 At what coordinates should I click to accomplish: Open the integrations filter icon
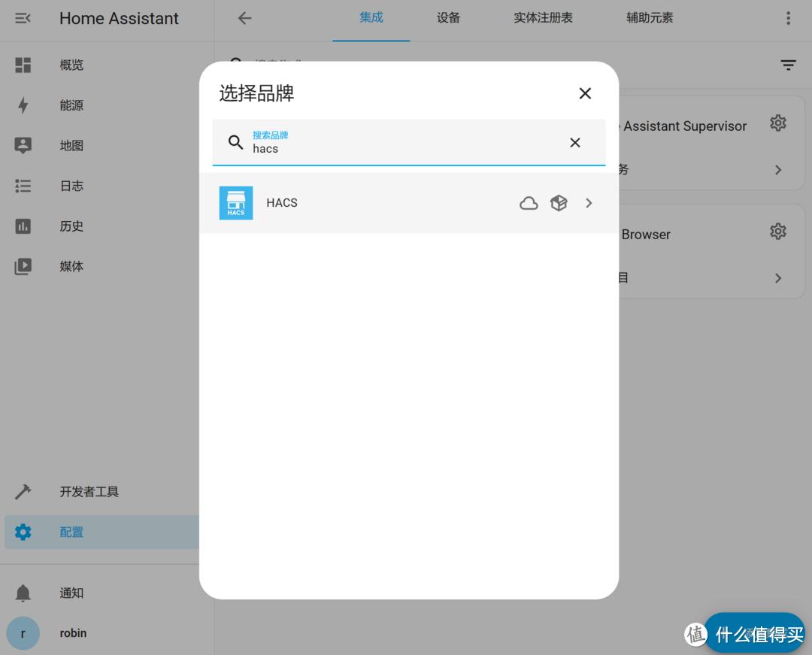coord(787,65)
